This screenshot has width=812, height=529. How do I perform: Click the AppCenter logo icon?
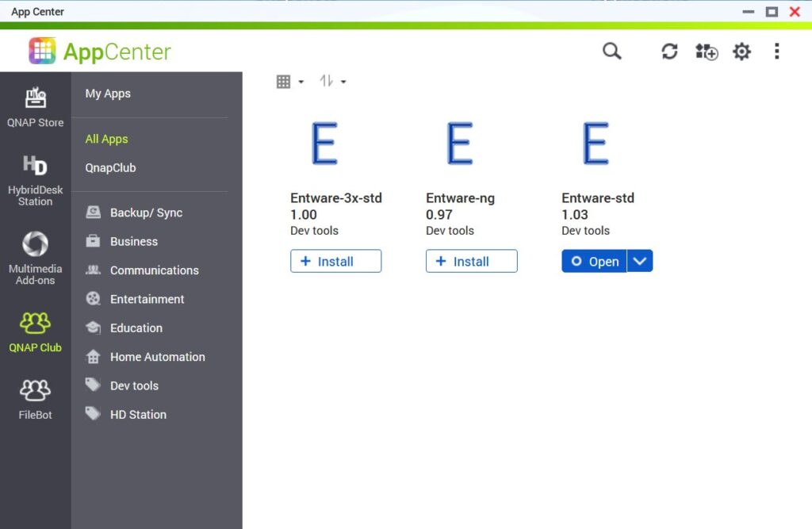[x=42, y=51]
